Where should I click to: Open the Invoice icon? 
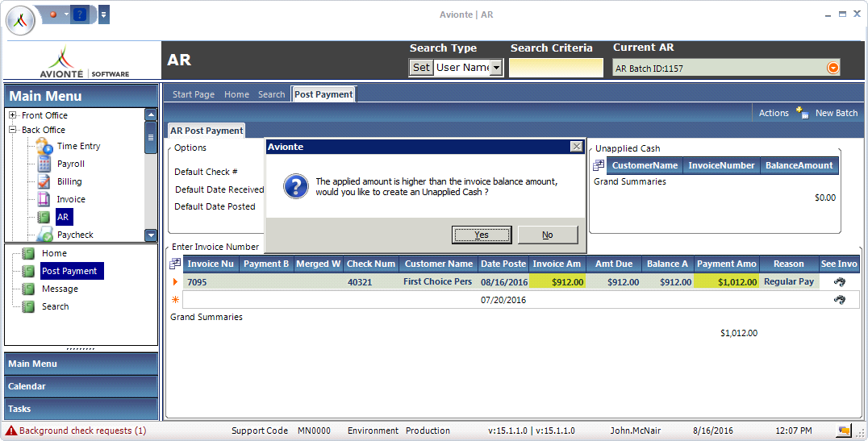coord(44,199)
